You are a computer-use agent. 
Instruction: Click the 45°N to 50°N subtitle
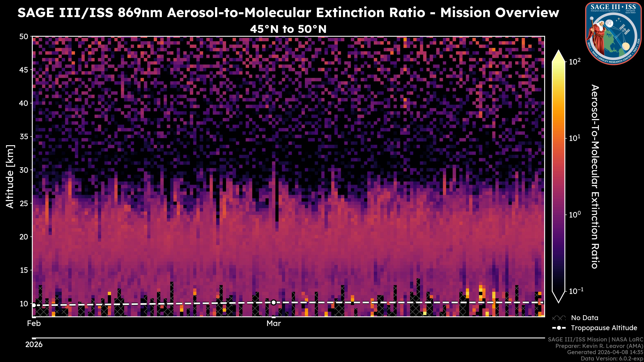[x=288, y=29]
